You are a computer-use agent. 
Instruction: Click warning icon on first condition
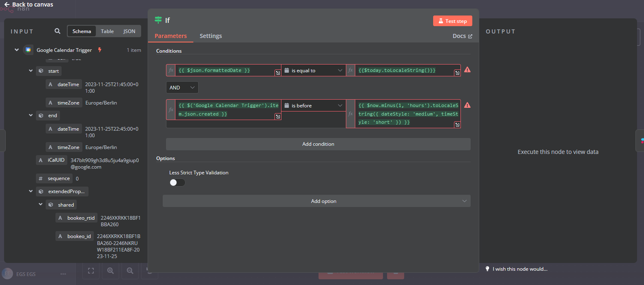pyautogui.click(x=467, y=70)
